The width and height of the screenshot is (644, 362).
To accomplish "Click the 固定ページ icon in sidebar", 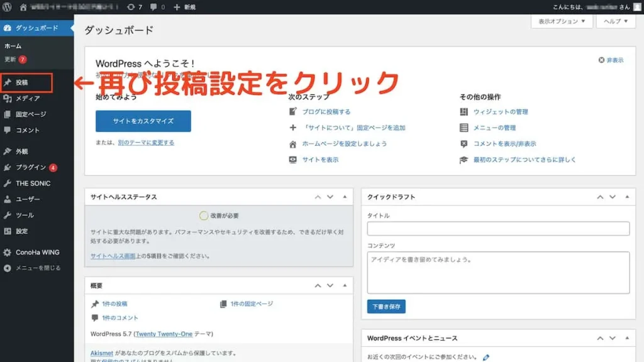I will 8,114.
